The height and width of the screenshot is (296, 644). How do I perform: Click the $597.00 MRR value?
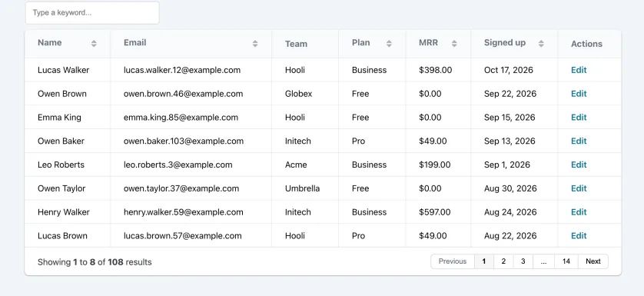[434, 212]
